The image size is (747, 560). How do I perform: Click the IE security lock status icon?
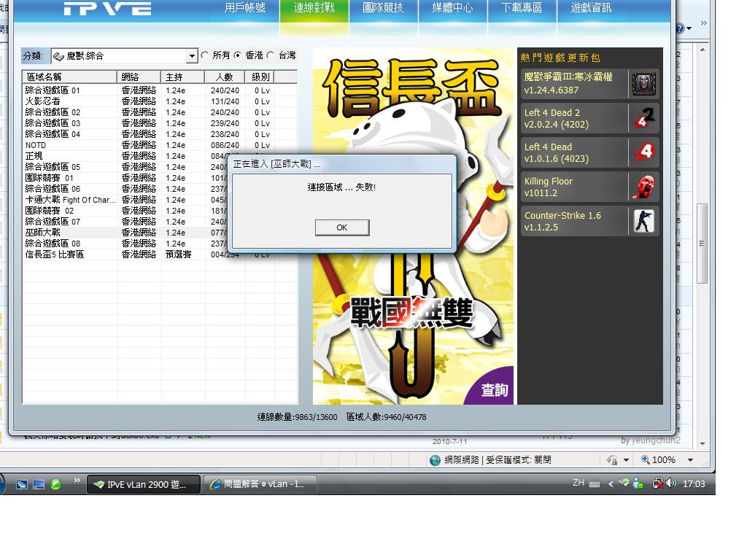point(612,460)
